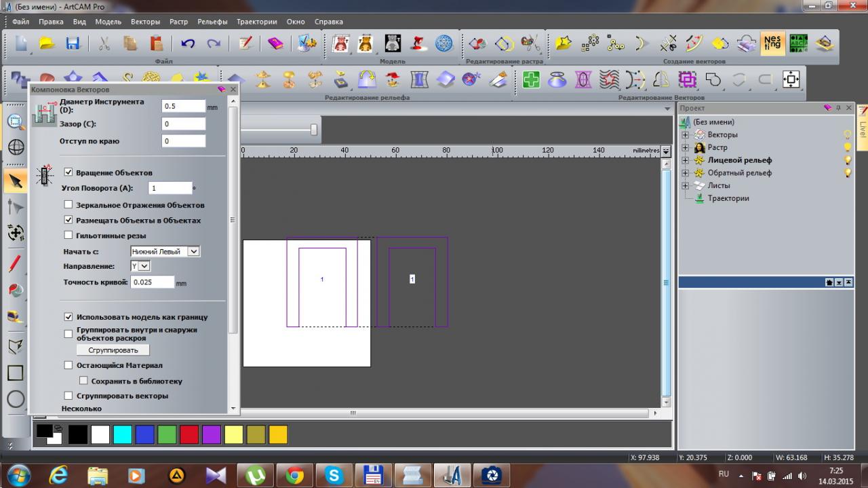868x488 pixels.
Task: Open file with the yellow folder icon
Action: (x=46, y=43)
